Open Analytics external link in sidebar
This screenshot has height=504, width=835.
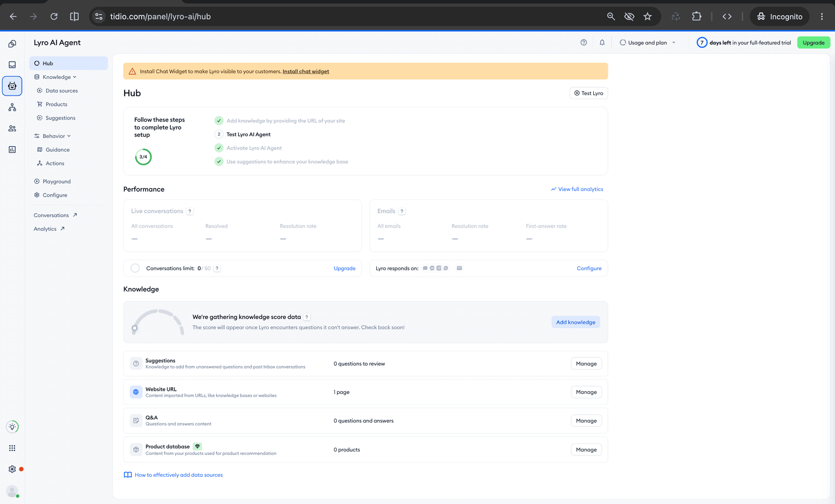[49, 229]
